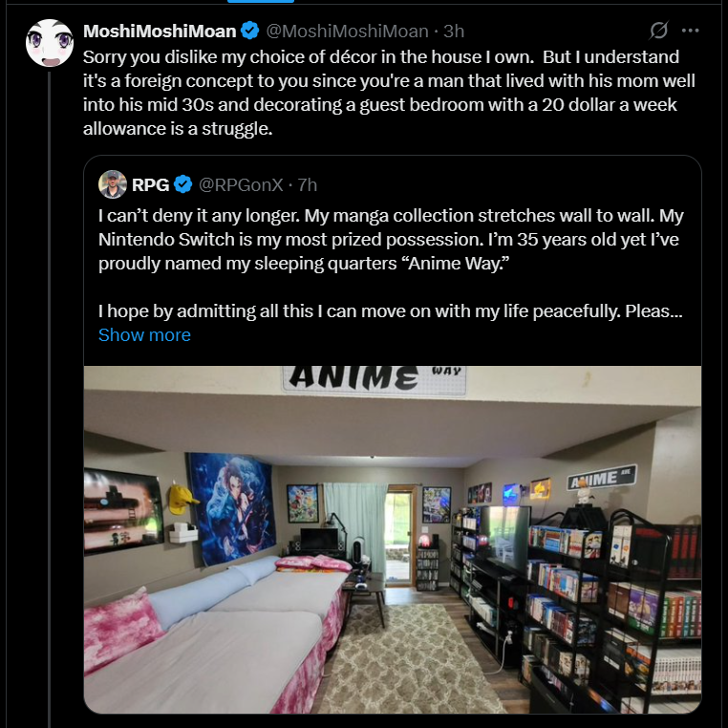Viewport: 728px width, 728px height.
Task: Open the anime bedroom photo
Action: tap(393, 540)
